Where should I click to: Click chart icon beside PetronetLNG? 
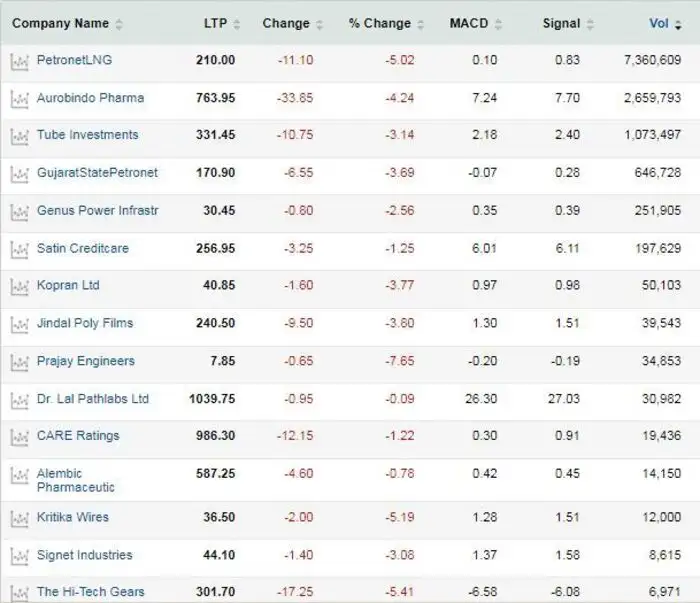tap(19, 61)
